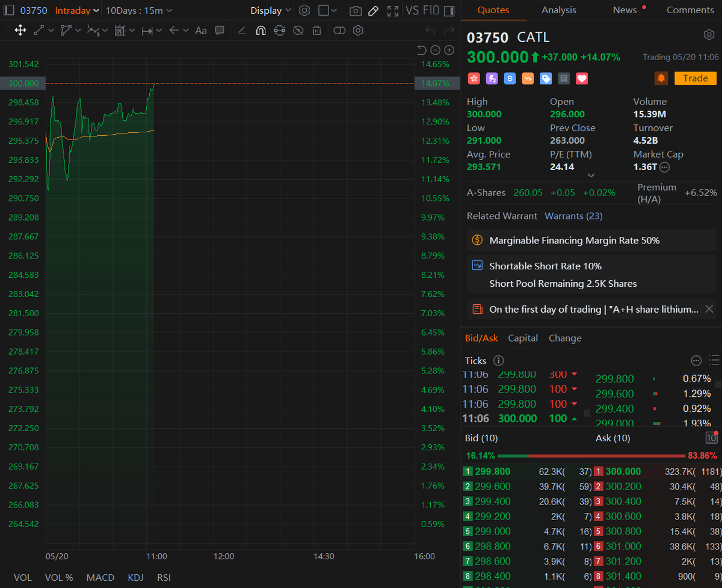
Task: Take a chart screenshot with camera icon
Action: 356,11
